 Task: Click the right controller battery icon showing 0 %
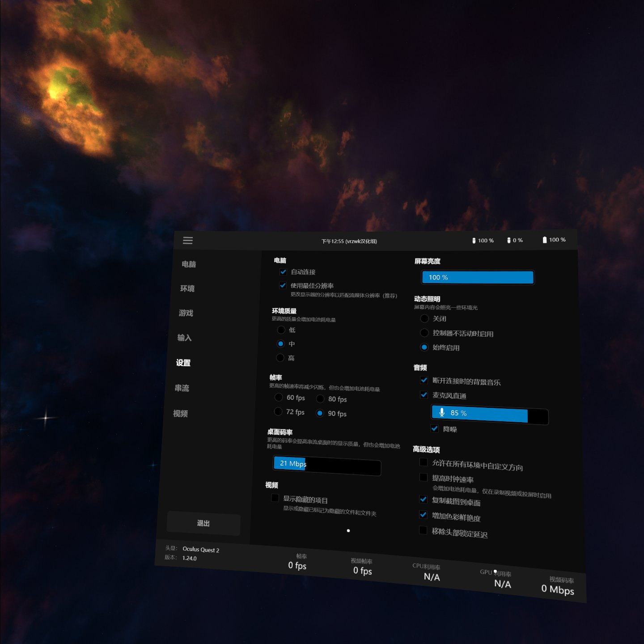pyautogui.click(x=509, y=240)
